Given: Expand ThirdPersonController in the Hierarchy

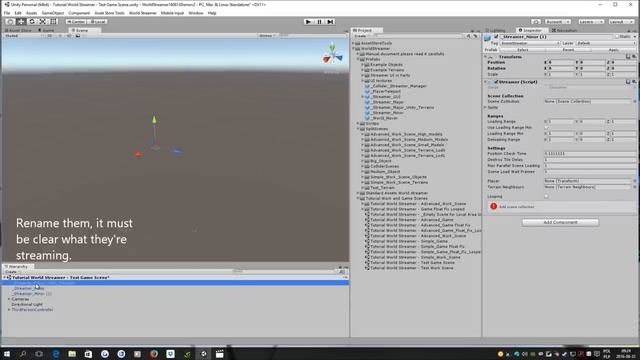Looking at the screenshot, I should (9, 310).
